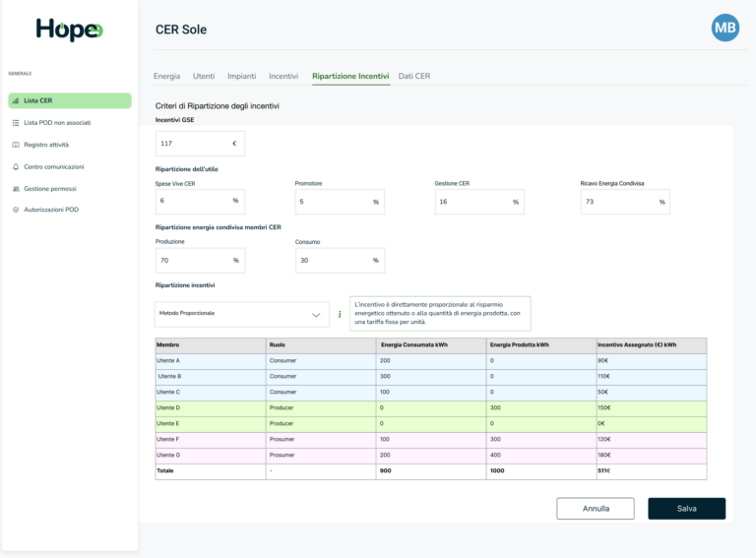Viewport: 756px width, 558px height.
Task: Switch to the Energia tab
Action: click(x=166, y=76)
